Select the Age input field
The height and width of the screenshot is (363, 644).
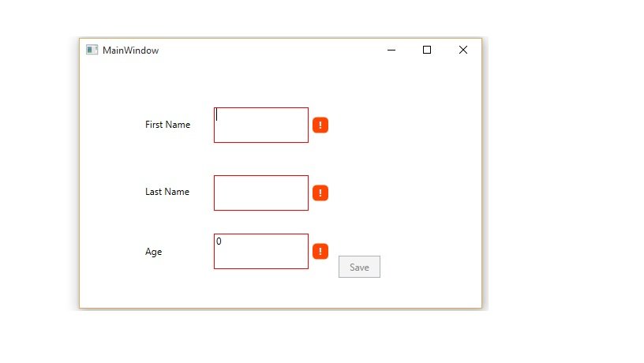pyautogui.click(x=261, y=252)
